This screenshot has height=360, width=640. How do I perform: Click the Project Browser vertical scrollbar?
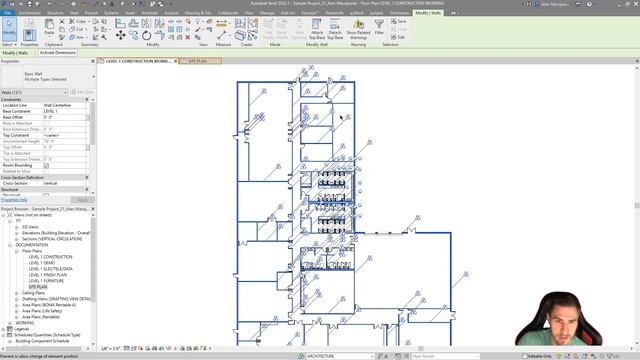pyautogui.click(x=93, y=261)
